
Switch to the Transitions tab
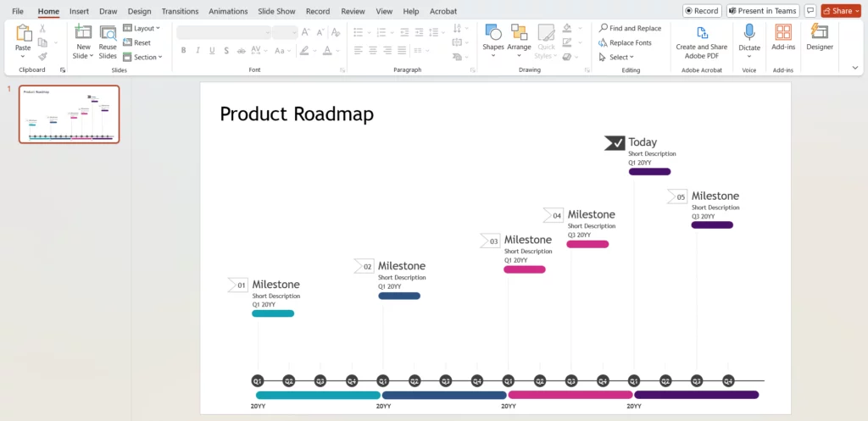coord(180,12)
